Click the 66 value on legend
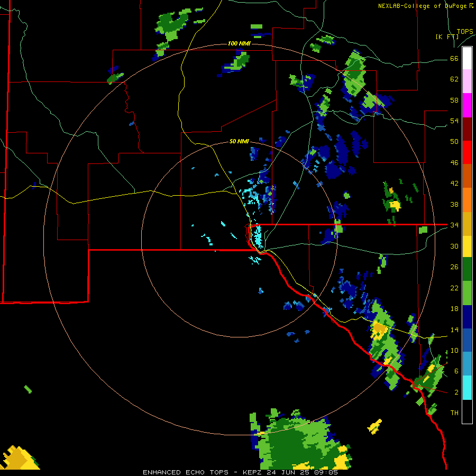Screen dimensions: 476x476 click(x=454, y=58)
